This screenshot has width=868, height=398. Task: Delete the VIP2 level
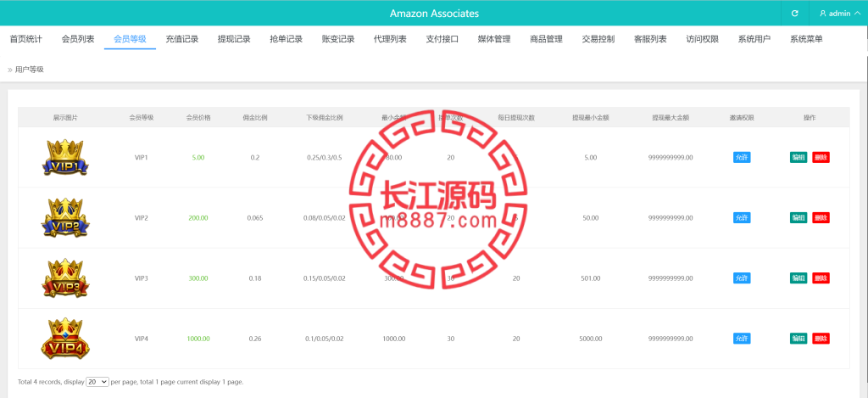(x=821, y=218)
